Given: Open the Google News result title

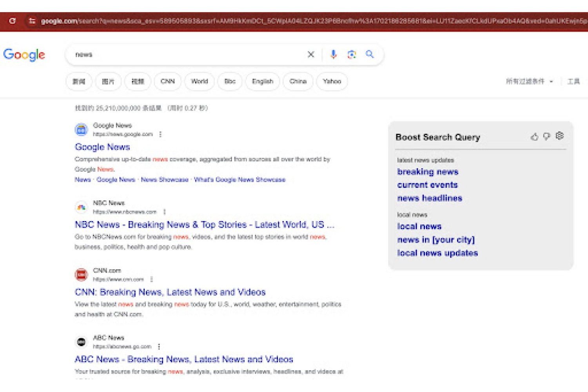Looking at the screenshot, I should point(102,147).
